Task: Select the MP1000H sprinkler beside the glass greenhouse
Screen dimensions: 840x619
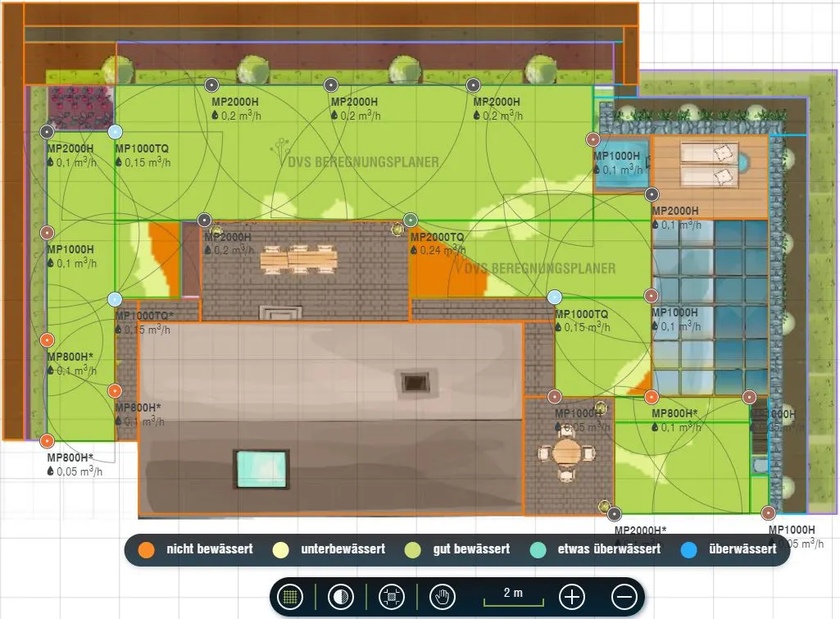Action: 651,295
